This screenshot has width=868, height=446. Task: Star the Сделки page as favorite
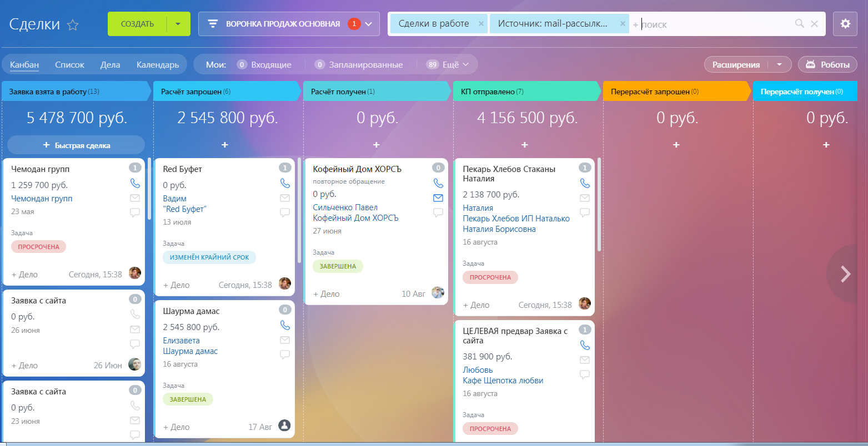73,25
